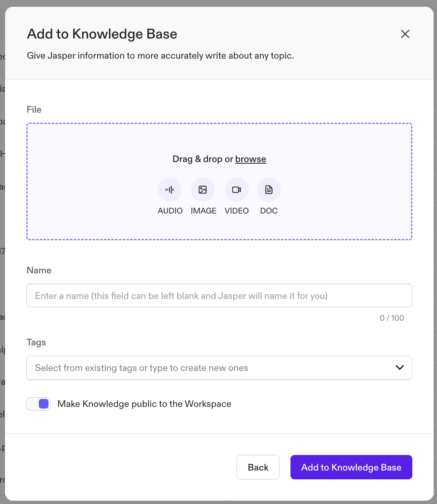Click the Name field label
The image size is (437, 504).
[x=39, y=270]
